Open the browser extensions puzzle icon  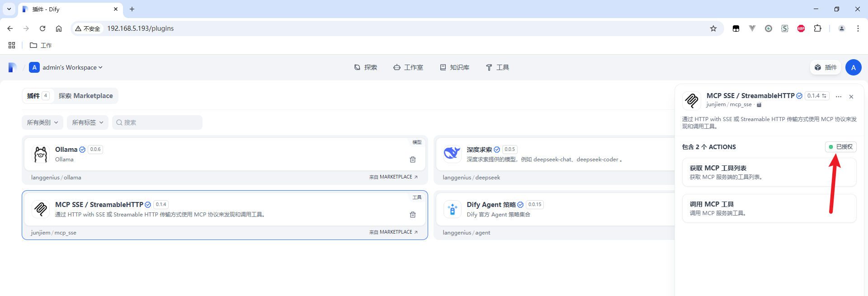817,28
